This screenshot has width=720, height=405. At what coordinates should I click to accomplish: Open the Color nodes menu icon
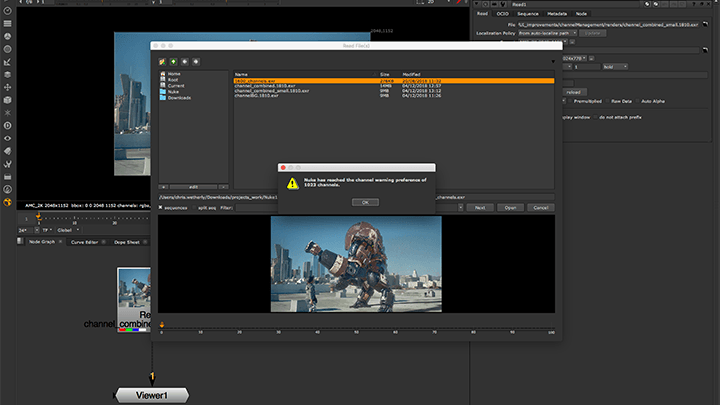click(7, 36)
